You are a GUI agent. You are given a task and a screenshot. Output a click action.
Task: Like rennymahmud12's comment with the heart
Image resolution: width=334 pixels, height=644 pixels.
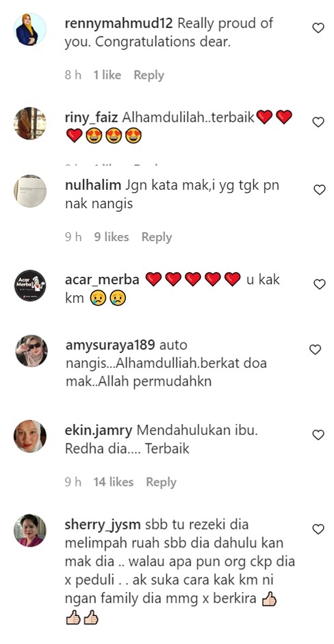tap(318, 28)
